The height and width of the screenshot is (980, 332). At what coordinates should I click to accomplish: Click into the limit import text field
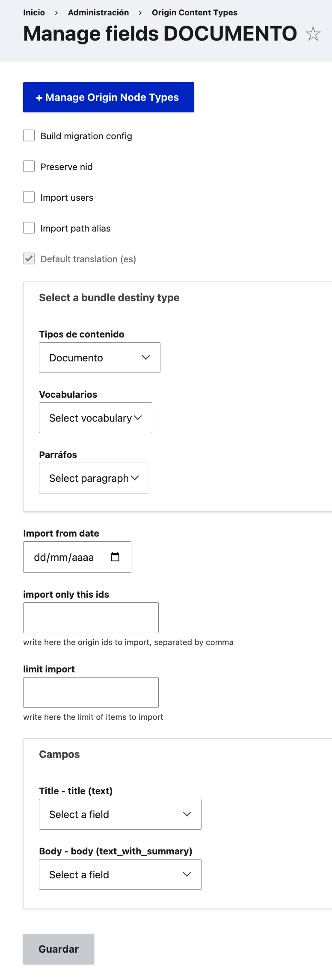pyautogui.click(x=91, y=692)
